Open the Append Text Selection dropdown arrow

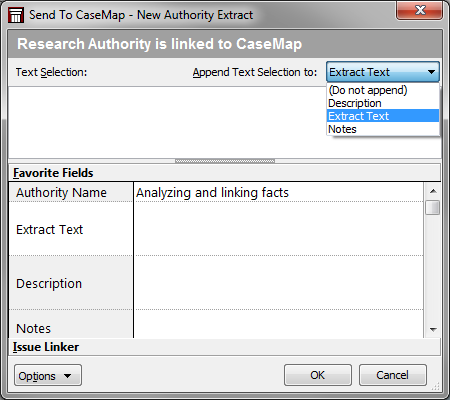431,72
